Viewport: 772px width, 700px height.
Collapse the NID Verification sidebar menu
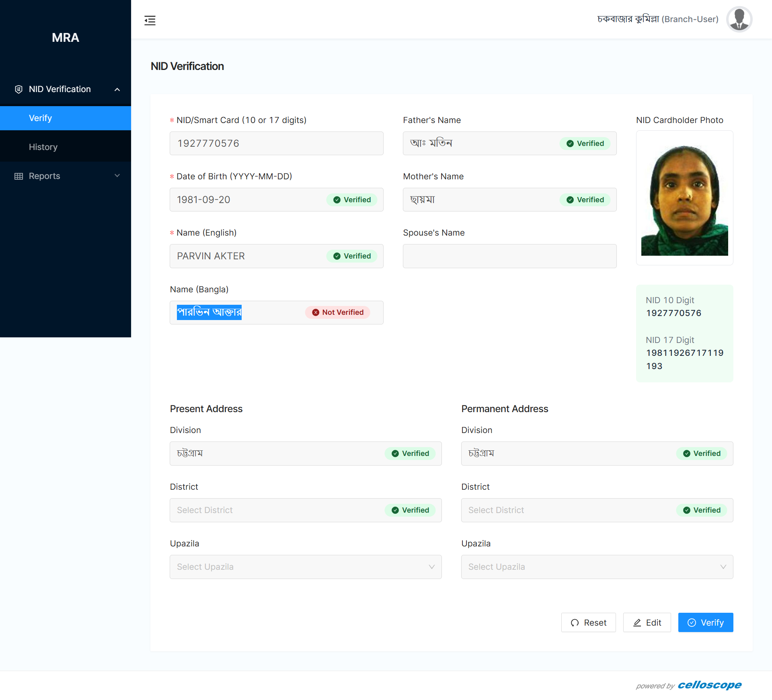pos(117,89)
